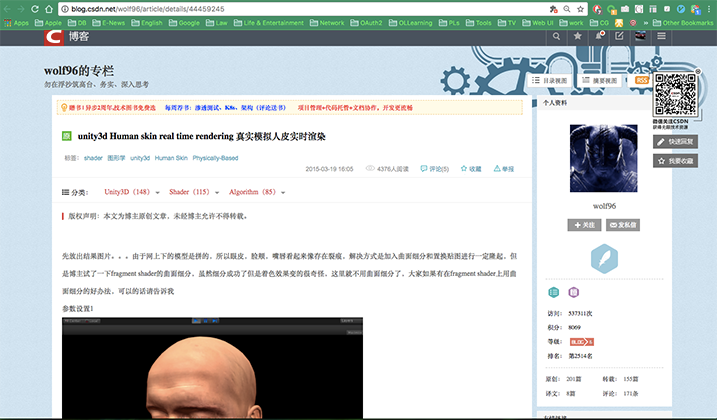Screen dimensions: 717x420
Task: Open the E-News bookmarks folder
Action: point(108,22)
